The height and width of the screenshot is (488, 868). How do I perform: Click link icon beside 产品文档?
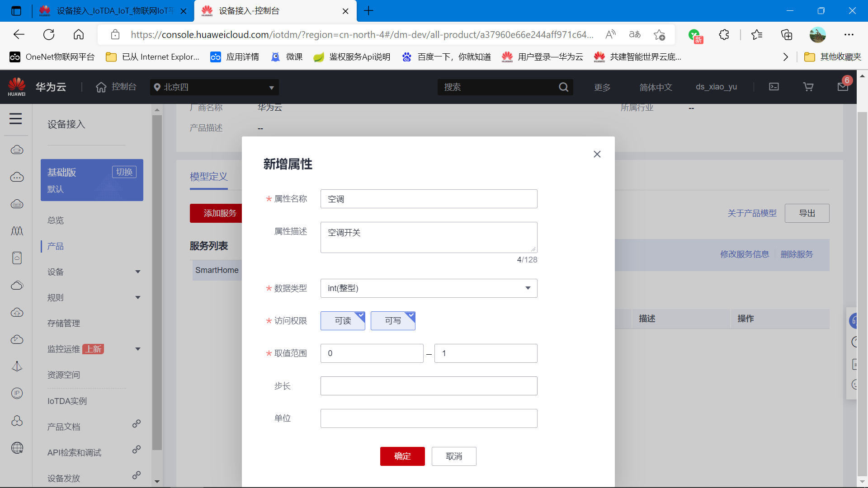136,424
